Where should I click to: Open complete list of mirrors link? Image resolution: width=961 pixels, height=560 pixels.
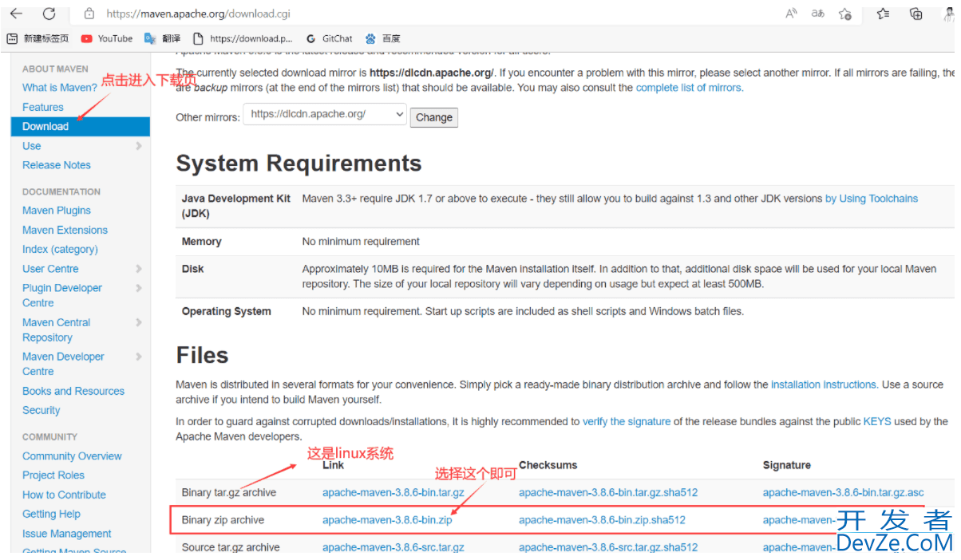click(x=690, y=88)
